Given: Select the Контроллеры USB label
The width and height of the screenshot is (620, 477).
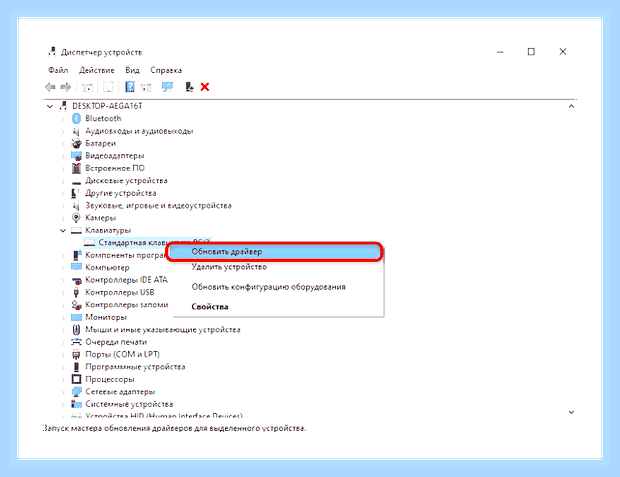Looking at the screenshot, I should pos(120,292).
